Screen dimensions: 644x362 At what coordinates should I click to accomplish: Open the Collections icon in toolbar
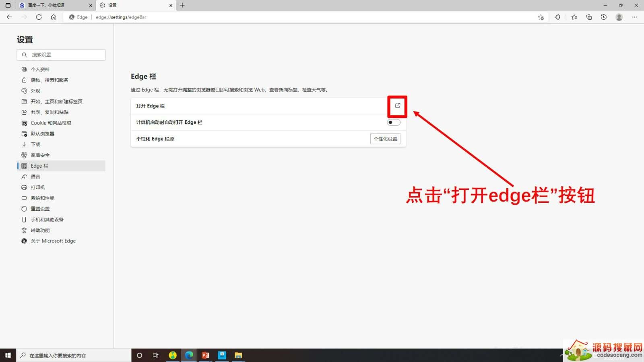coord(589,17)
